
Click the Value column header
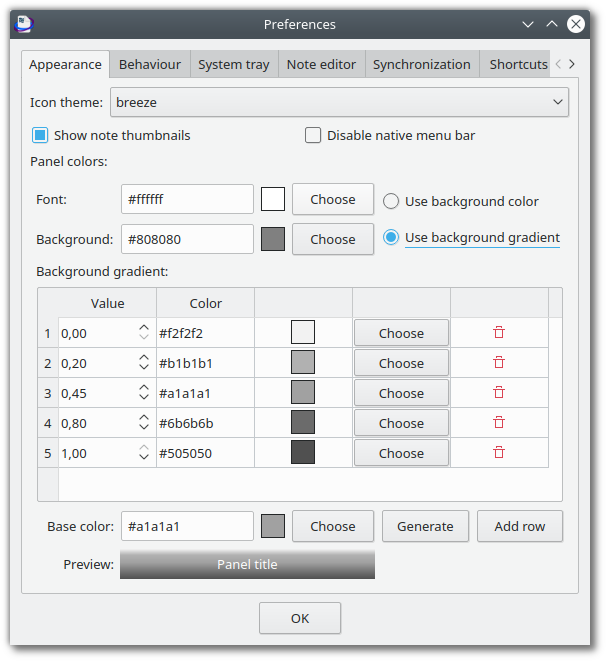(x=107, y=303)
